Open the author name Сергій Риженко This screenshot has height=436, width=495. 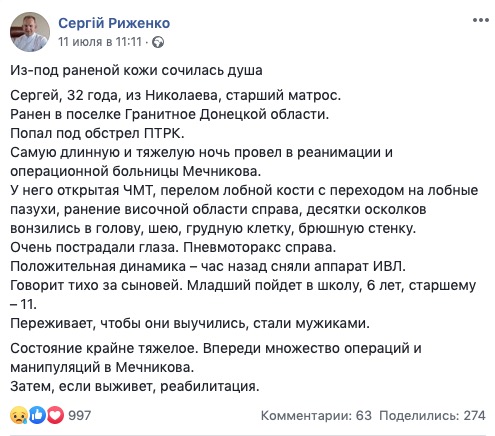114,23
